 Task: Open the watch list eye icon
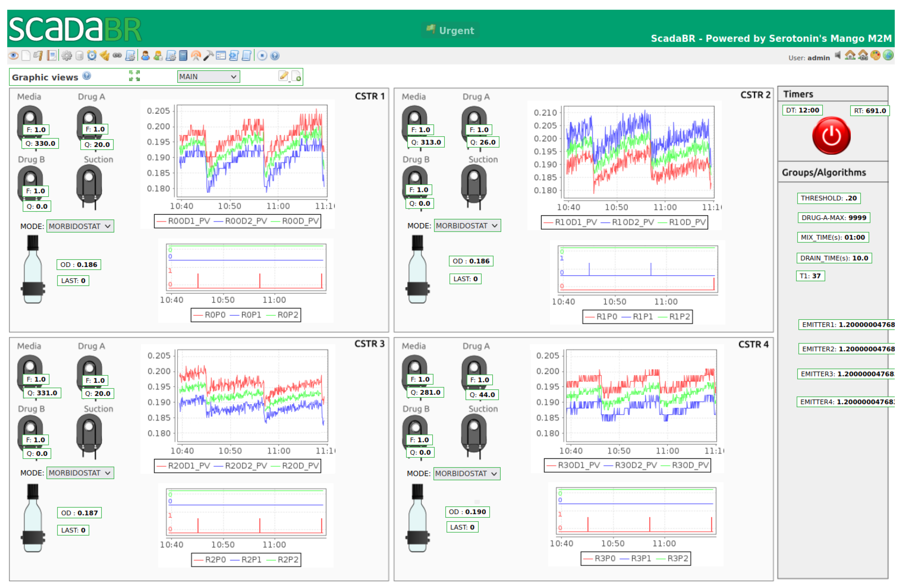[13, 56]
